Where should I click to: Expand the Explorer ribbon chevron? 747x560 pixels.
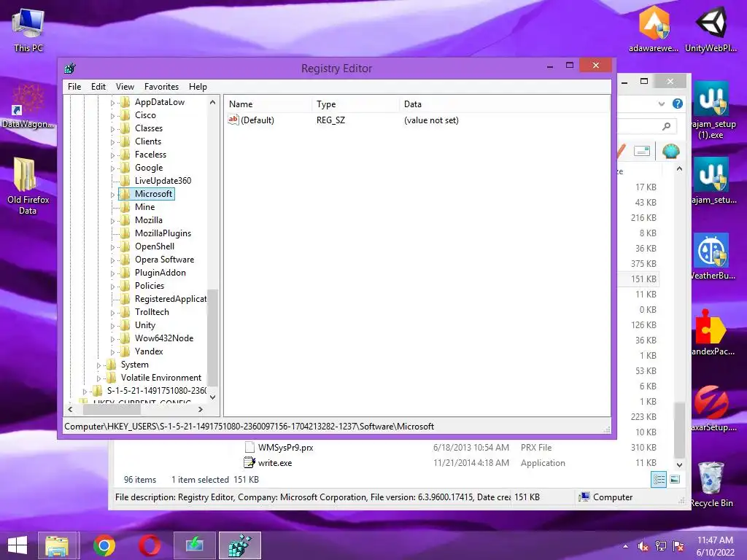click(x=661, y=104)
